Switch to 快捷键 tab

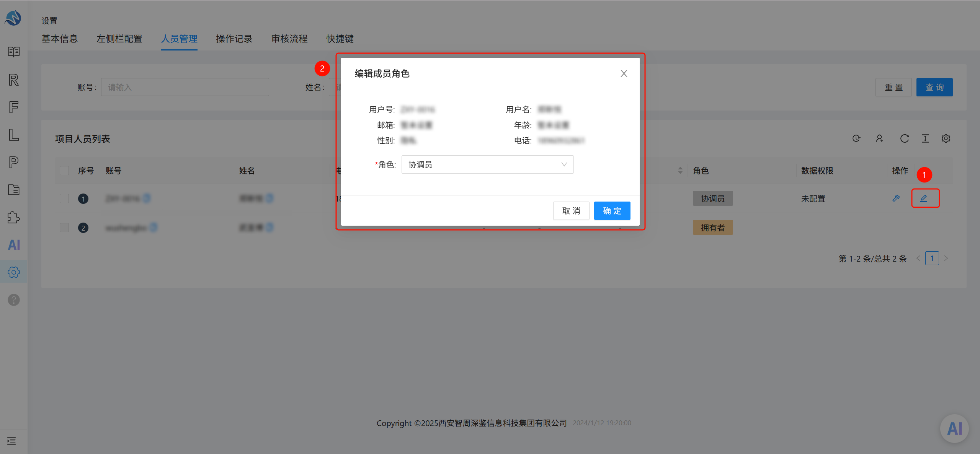(340, 39)
